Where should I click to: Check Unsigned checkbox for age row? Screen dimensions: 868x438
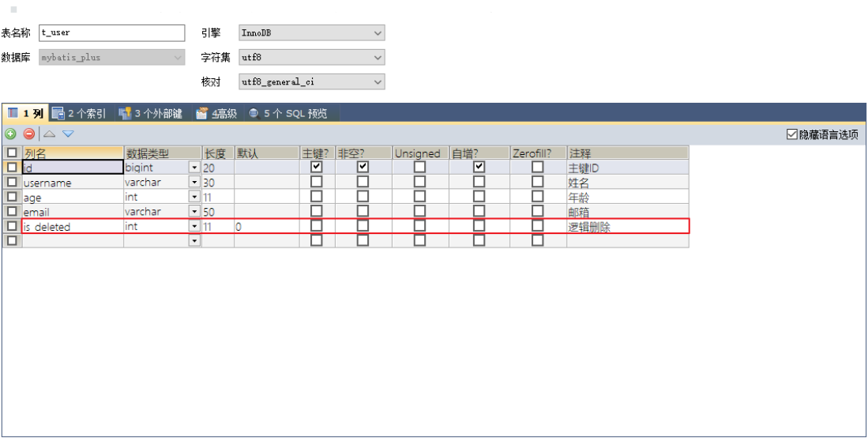click(420, 196)
